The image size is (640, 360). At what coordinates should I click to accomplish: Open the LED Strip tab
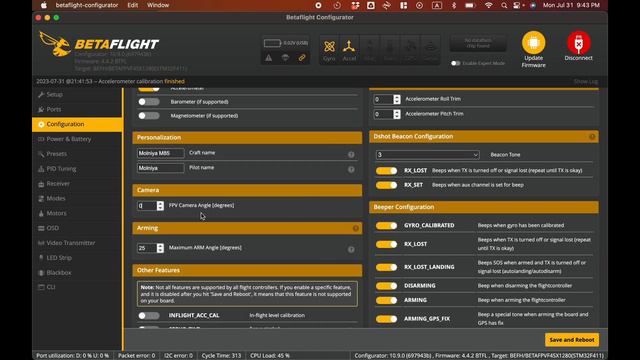[x=77, y=258]
